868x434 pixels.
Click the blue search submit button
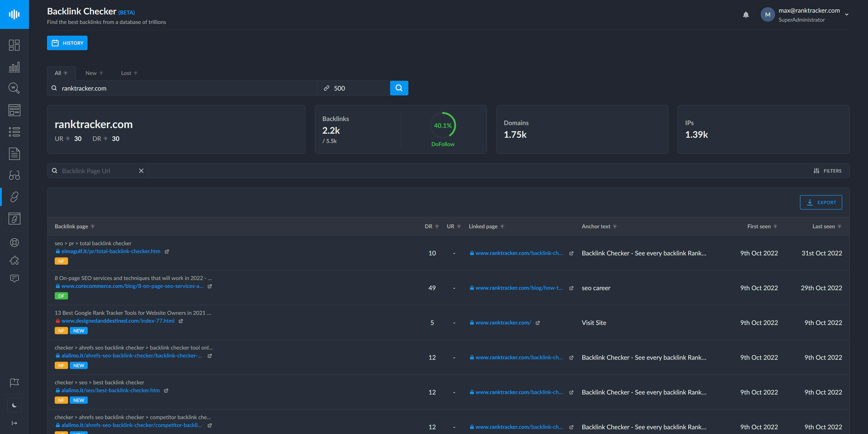(399, 88)
